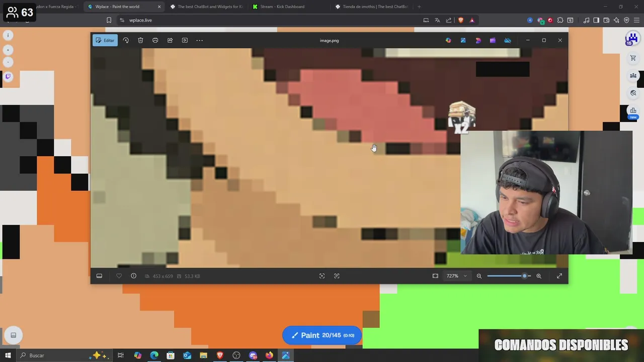Open Wplace search icon in right sidebar
The image size is (644, 362).
point(633,93)
